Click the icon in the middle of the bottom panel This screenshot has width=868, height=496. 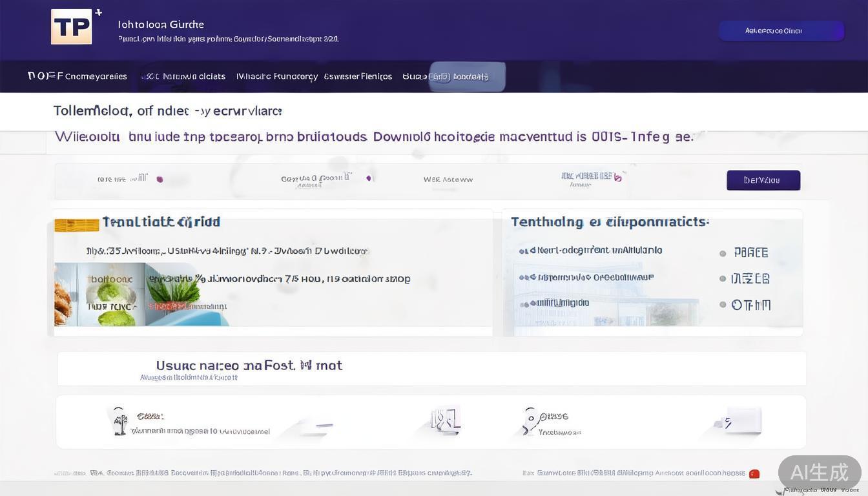[445, 420]
